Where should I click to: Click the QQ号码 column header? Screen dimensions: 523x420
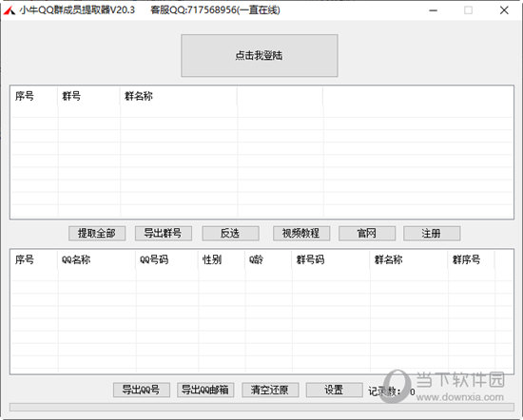[x=166, y=259]
